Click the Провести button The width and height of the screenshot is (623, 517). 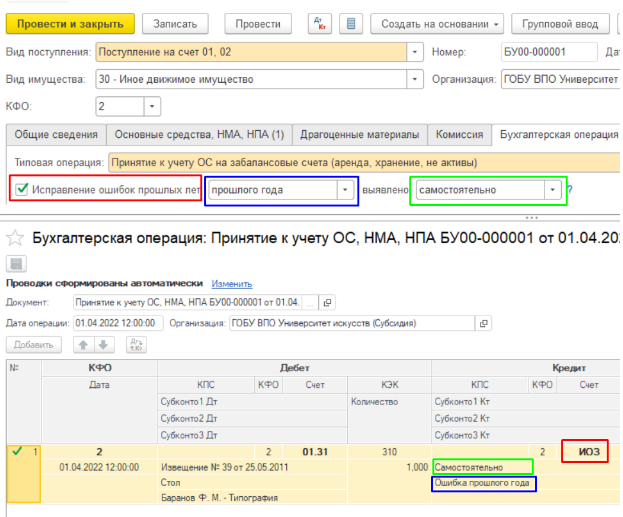[258, 24]
